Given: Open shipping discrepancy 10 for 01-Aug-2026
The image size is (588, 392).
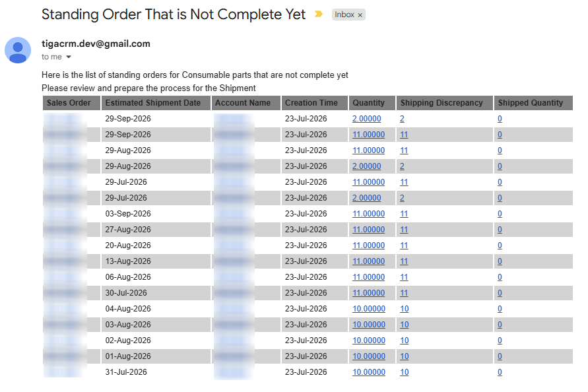Looking at the screenshot, I should pos(405,356).
